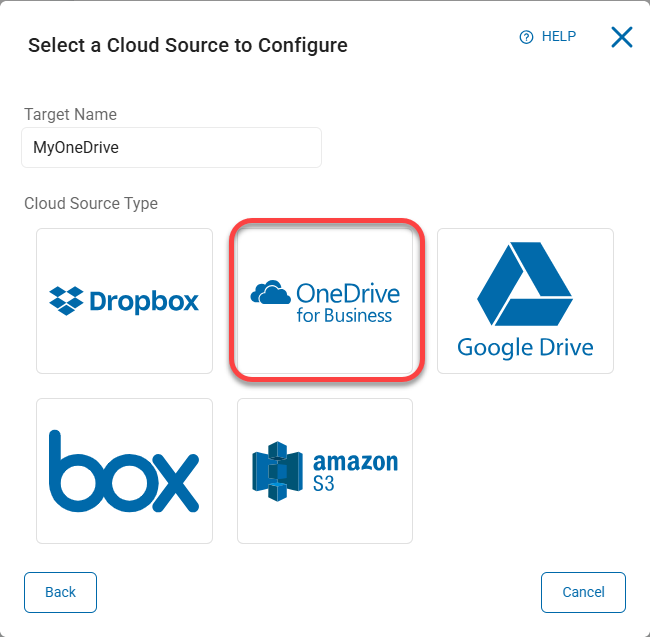Focus the Target Name input field
Viewport: 650px width, 637px height.
point(172,148)
